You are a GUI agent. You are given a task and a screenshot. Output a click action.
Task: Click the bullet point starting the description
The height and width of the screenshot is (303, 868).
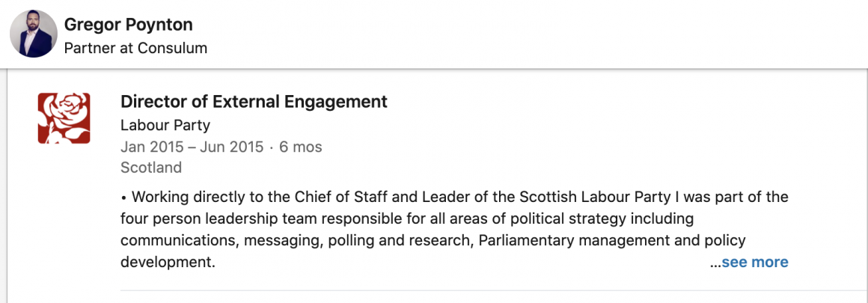(123, 198)
